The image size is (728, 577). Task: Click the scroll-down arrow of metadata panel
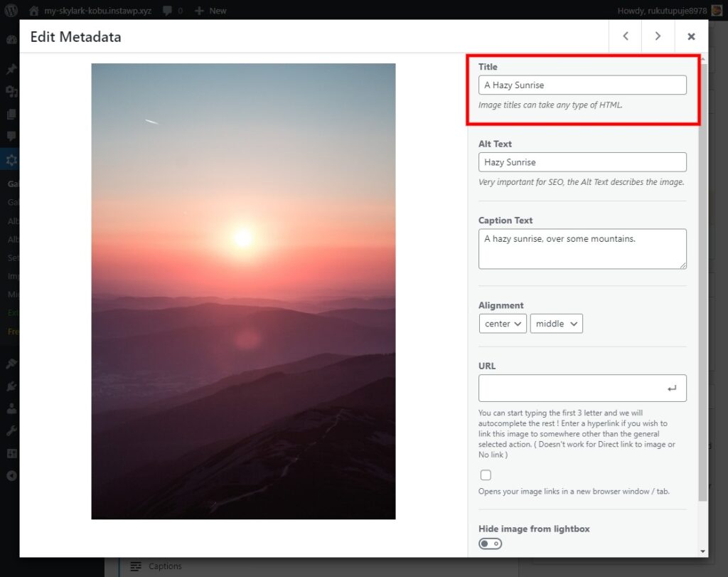703,551
